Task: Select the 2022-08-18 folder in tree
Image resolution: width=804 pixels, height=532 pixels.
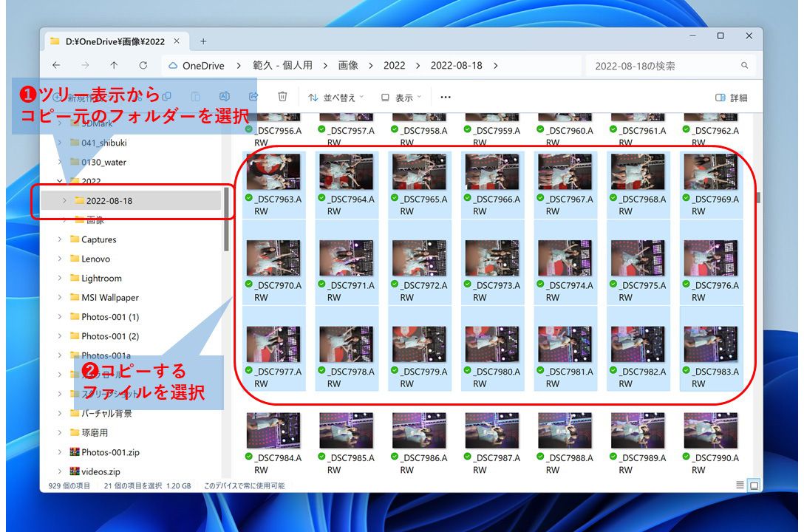Action: click(x=131, y=201)
